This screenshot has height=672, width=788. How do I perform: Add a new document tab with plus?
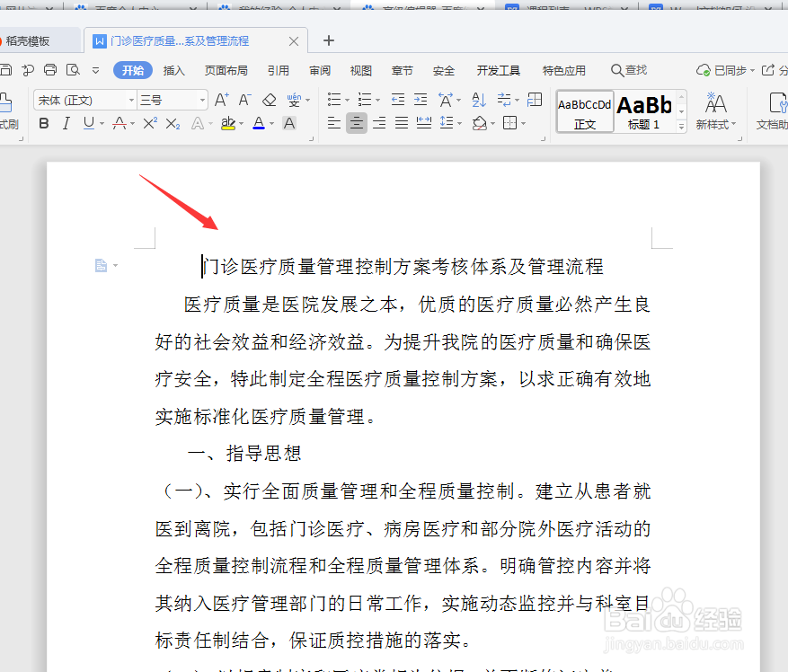coord(329,40)
